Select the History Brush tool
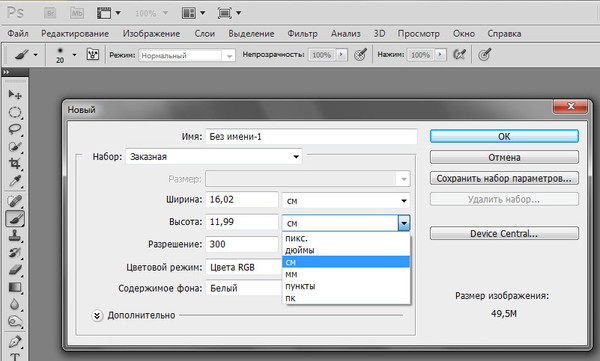The image size is (600, 361). (x=15, y=253)
